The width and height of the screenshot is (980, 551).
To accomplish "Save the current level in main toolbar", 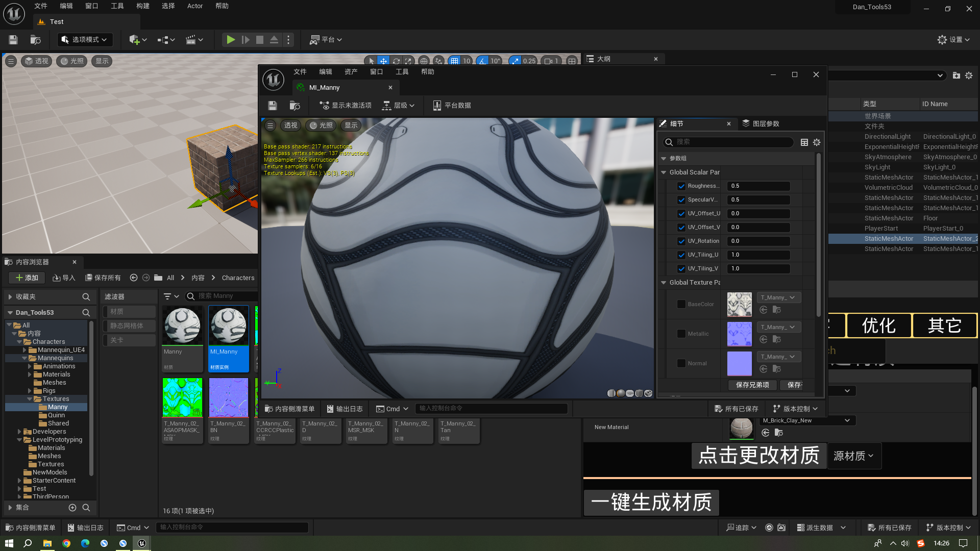I will pyautogui.click(x=13, y=40).
